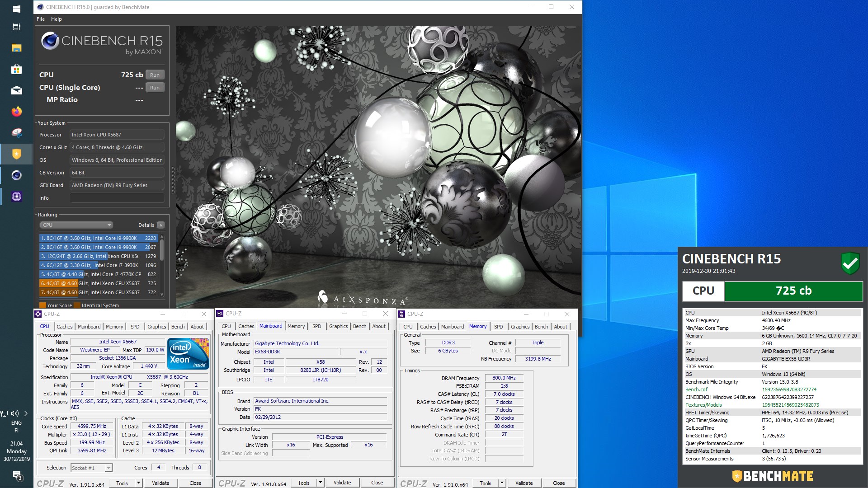The image size is (868, 488).
Task: Open Caches tab in first CPU-Z window
Action: click(x=64, y=327)
